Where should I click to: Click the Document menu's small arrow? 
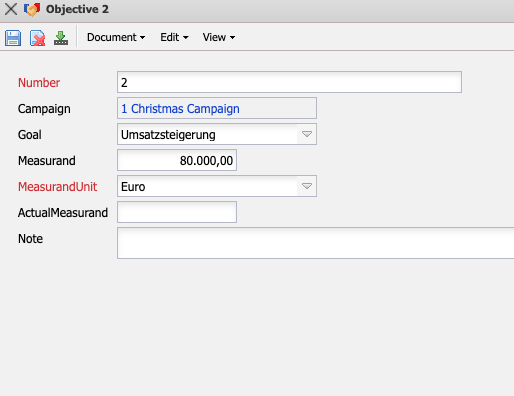(x=142, y=38)
